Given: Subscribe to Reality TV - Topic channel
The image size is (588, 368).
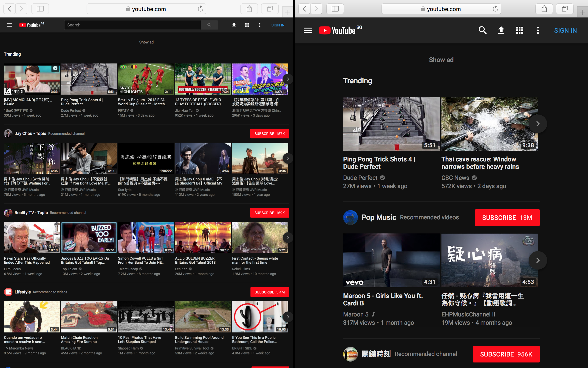Looking at the screenshot, I should [269, 213].
